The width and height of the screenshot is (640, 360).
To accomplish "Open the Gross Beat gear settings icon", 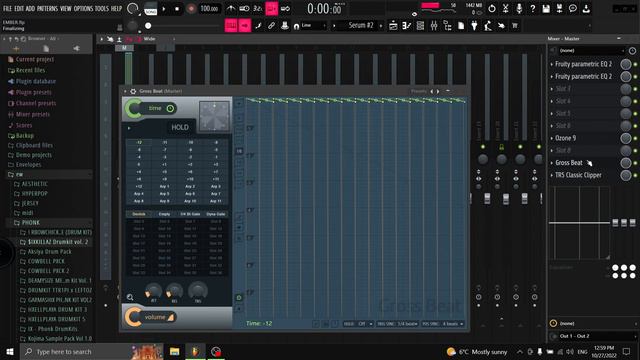I will coord(133,91).
